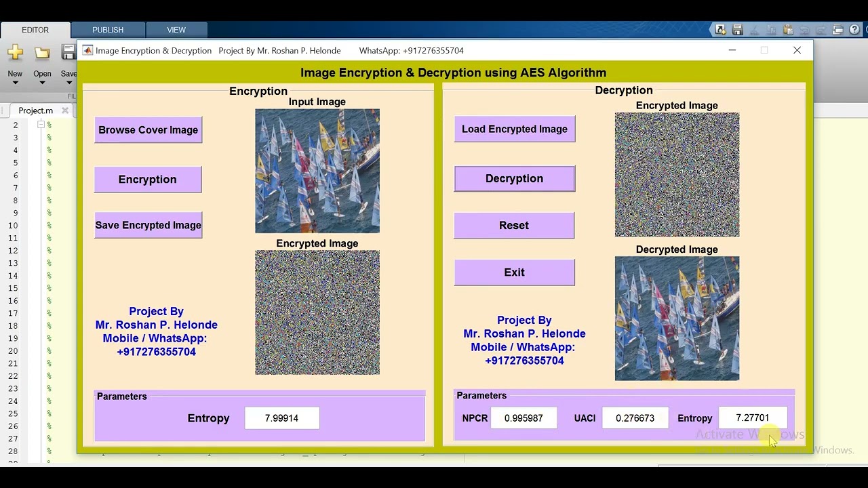Close the Project.m editor tab
The height and width of the screenshot is (488, 868).
click(65, 110)
